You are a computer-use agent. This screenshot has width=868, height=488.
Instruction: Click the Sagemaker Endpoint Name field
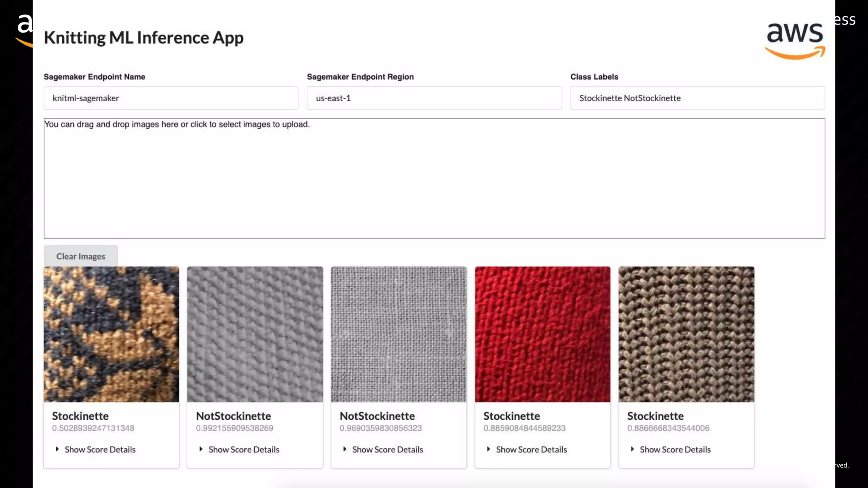(x=171, y=98)
